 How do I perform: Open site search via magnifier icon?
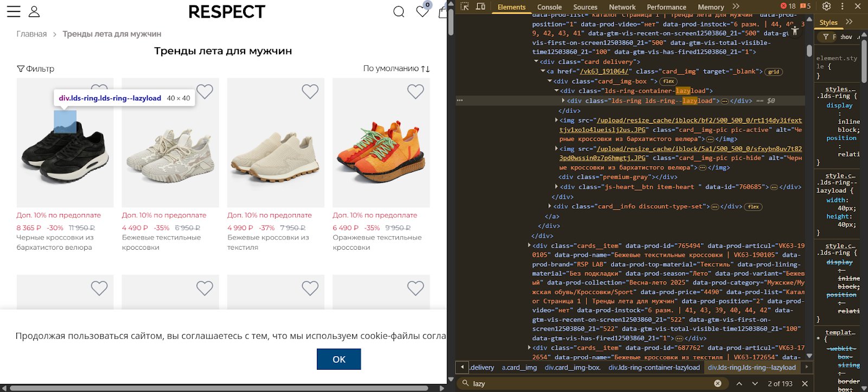click(399, 11)
